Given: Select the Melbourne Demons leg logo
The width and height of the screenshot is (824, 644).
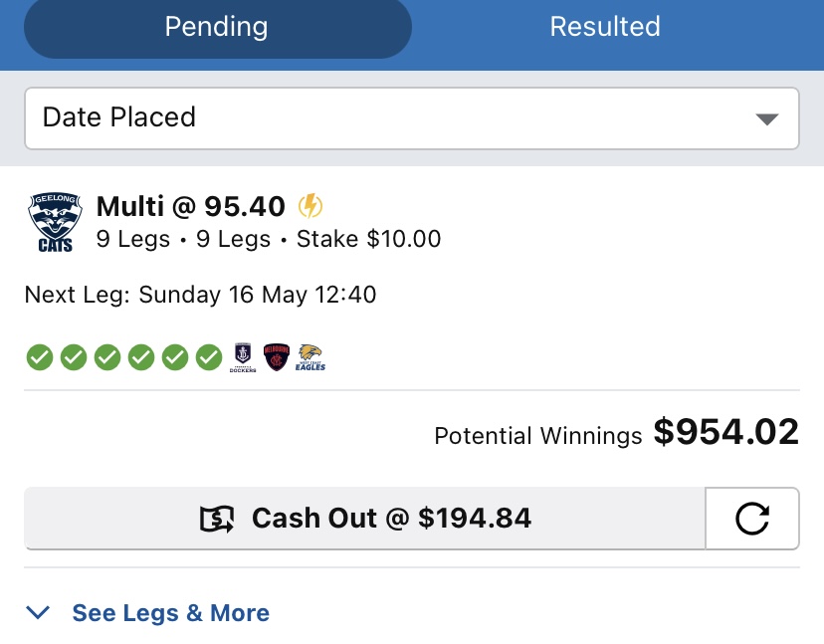Looking at the screenshot, I should tap(276, 357).
